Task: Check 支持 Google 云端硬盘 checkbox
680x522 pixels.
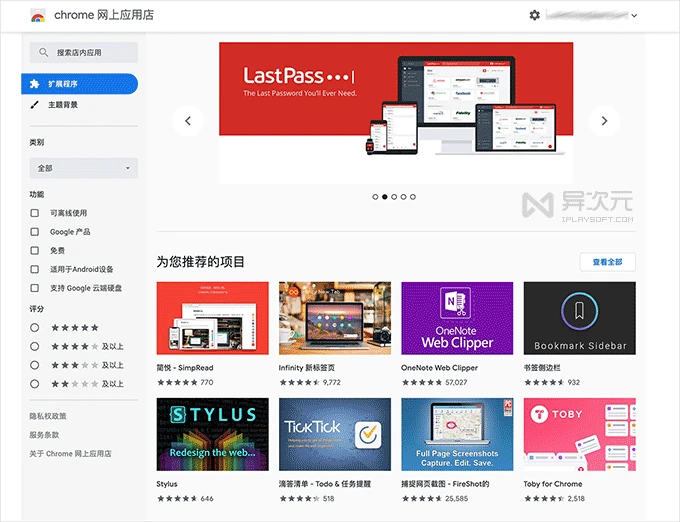Action: (x=35, y=288)
